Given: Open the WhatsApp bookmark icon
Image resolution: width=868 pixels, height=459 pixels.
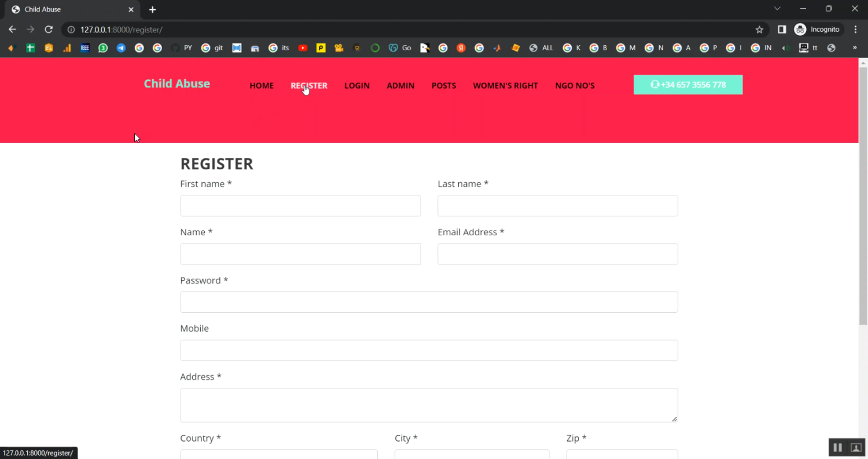Looking at the screenshot, I should click(103, 48).
